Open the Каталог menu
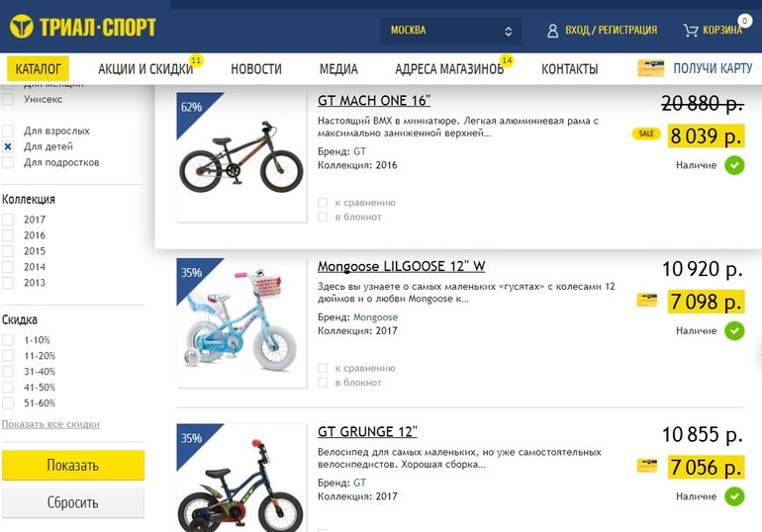This screenshot has height=532, width=762. click(x=38, y=68)
